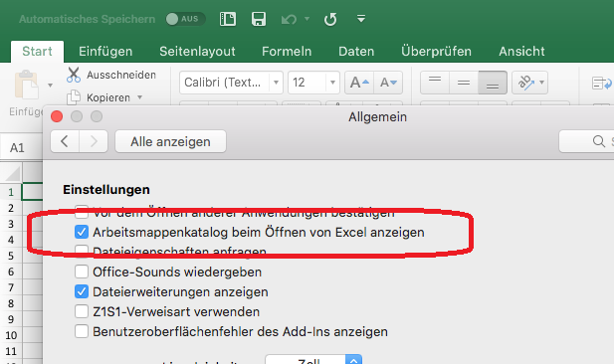Click the forward chevron in preferences

coord(94,141)
